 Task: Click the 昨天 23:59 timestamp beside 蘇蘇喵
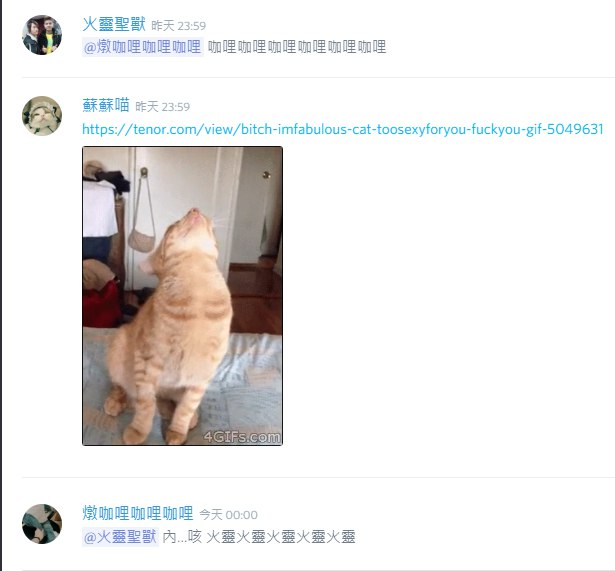point(162,107)
